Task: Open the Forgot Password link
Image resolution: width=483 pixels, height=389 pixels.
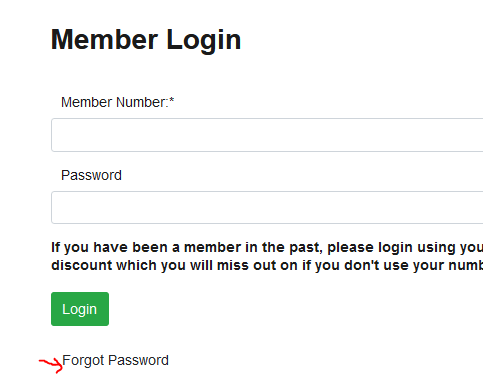Action: (x=115, y=360)
